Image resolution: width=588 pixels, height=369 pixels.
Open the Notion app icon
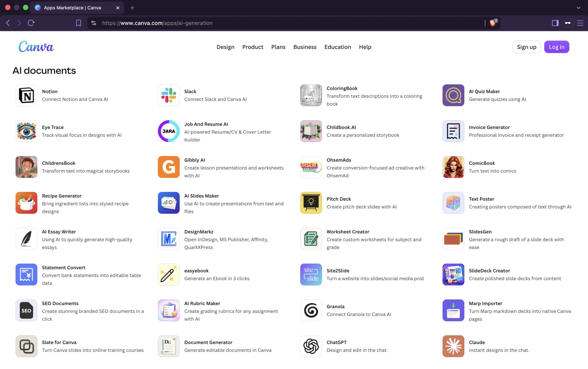[26, 95]
